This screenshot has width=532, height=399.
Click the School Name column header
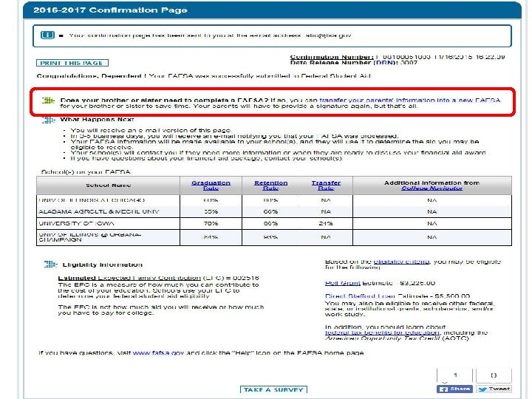108,185
